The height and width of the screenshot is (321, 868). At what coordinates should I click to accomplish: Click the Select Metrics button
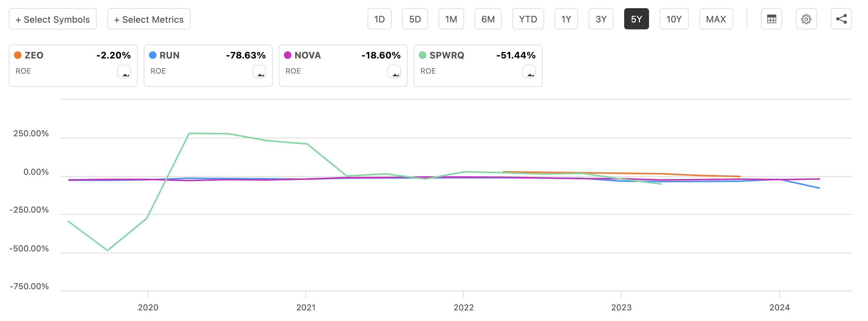(149, 19)
